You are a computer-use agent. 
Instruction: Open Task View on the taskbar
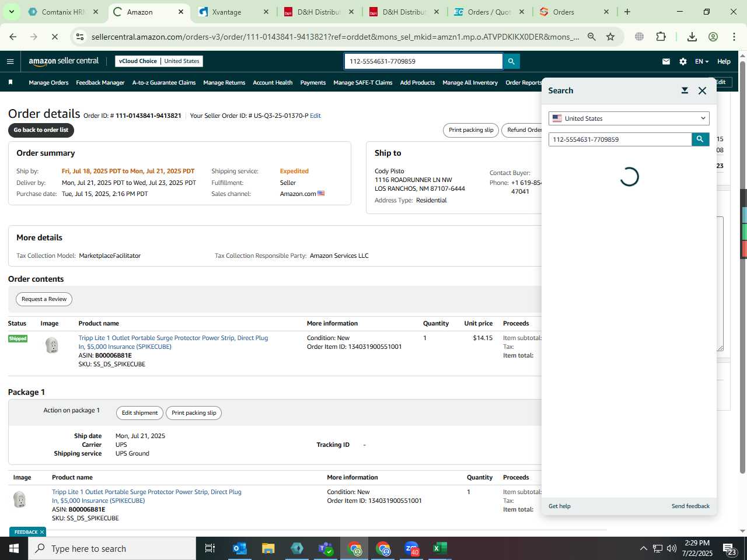pyautogui.click(x=210, y=548)
